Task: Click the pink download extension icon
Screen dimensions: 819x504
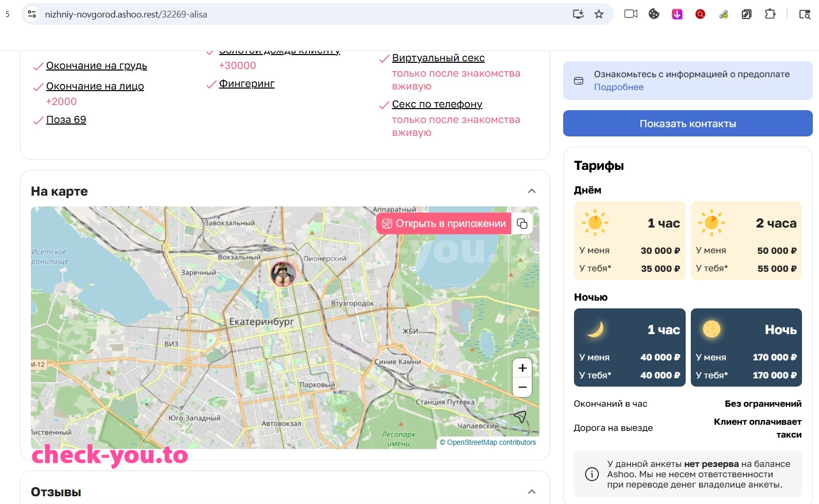Action: tap(677, 14)
